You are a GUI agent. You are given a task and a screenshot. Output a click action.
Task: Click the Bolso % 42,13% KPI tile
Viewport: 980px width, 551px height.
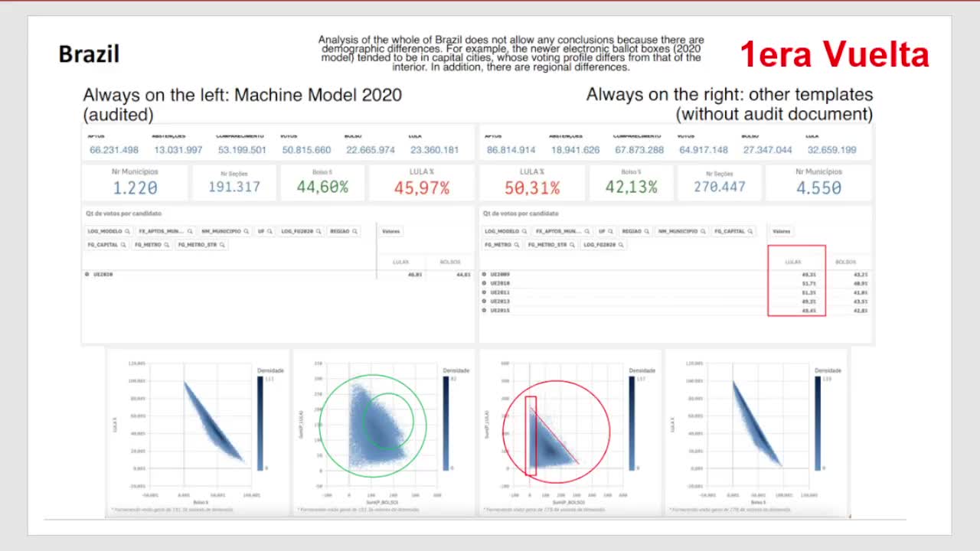click(x=632, y=183)
